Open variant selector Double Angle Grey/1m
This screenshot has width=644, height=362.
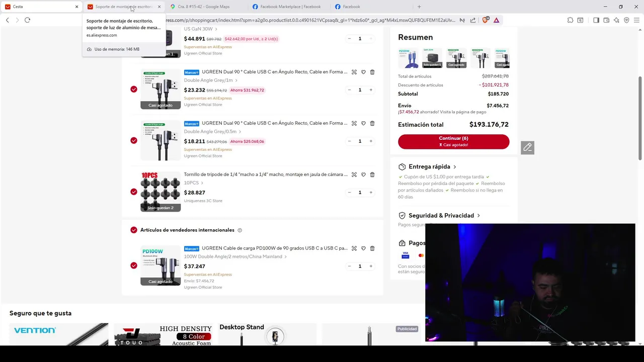click(x=211, y=80)
